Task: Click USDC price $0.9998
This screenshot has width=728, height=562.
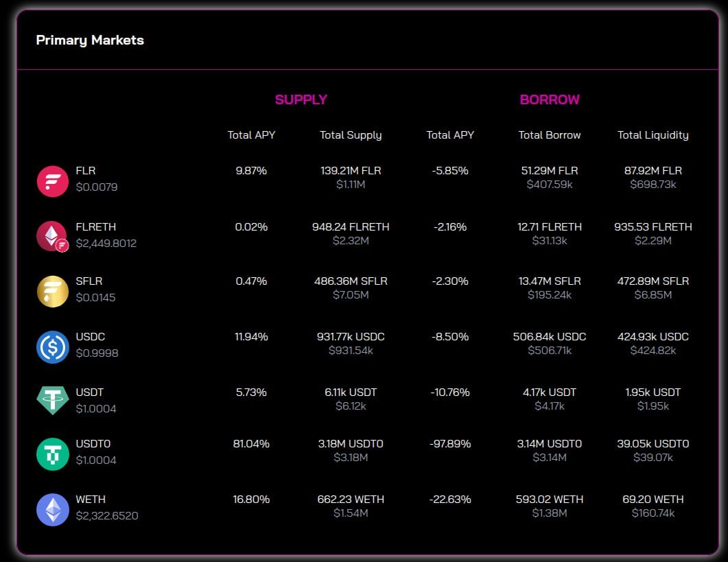Action: 97,353
